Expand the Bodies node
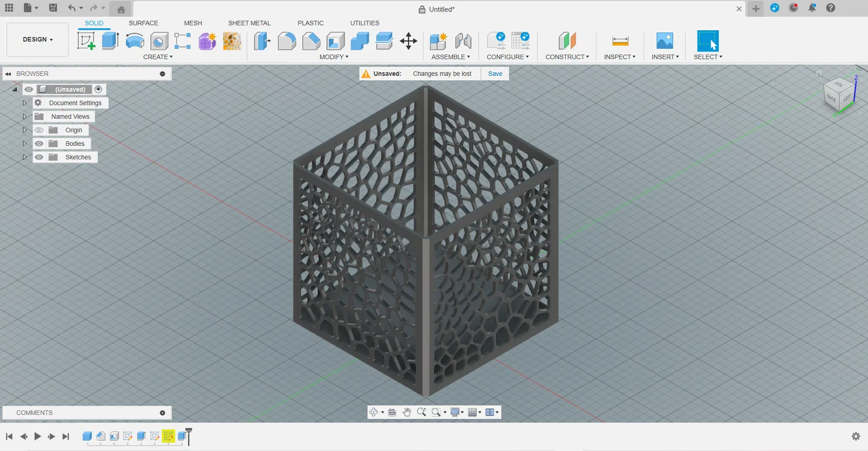The width and height of the screenshot is (868, 451). 24,144
